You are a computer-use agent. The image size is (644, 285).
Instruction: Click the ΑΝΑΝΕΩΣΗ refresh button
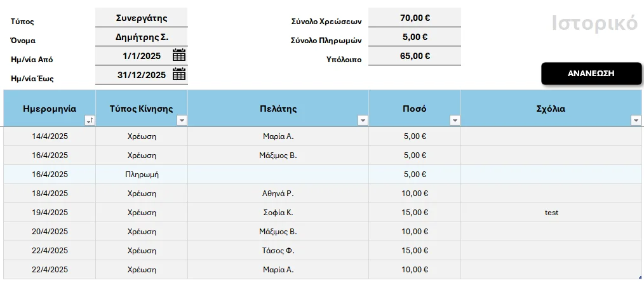pyautogui.click(x=591, y=74)
